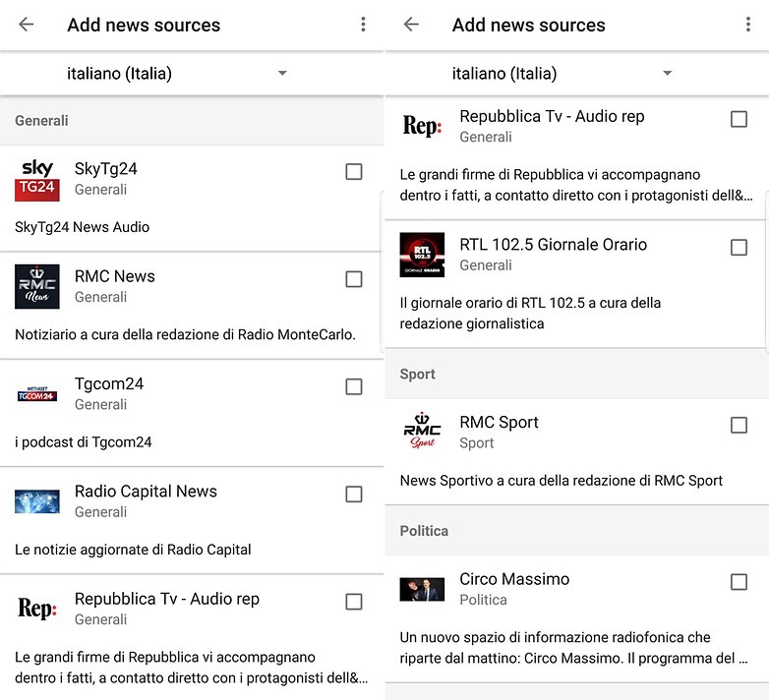Check the RMC News checkbox

pyautogui.click(x=354, y=279)
